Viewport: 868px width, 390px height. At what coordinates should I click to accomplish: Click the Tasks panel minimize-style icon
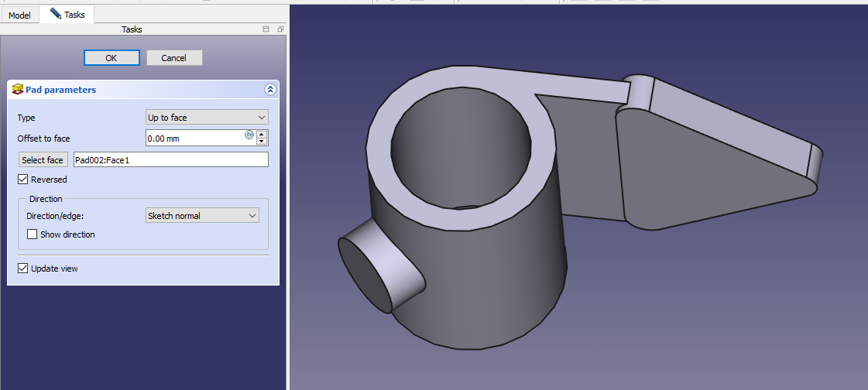[x=266, y=29]
